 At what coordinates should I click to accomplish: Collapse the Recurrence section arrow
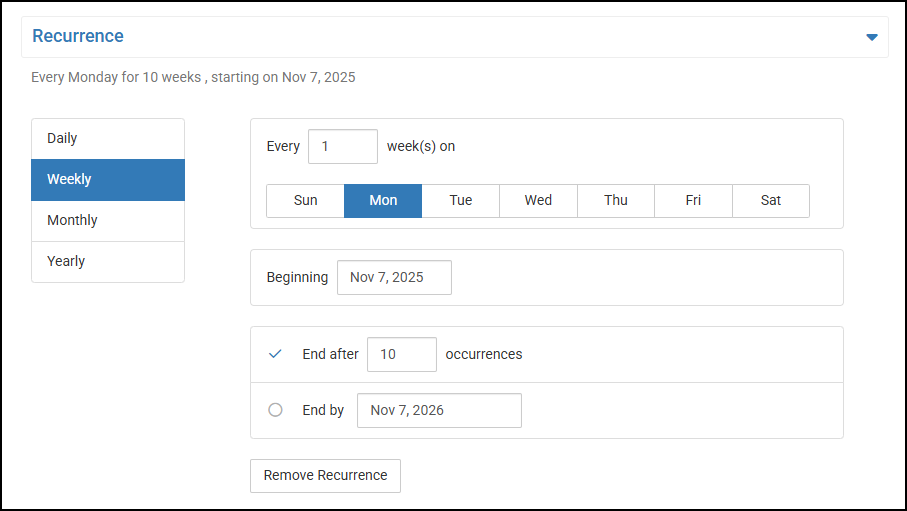click(x=871, y=37)
